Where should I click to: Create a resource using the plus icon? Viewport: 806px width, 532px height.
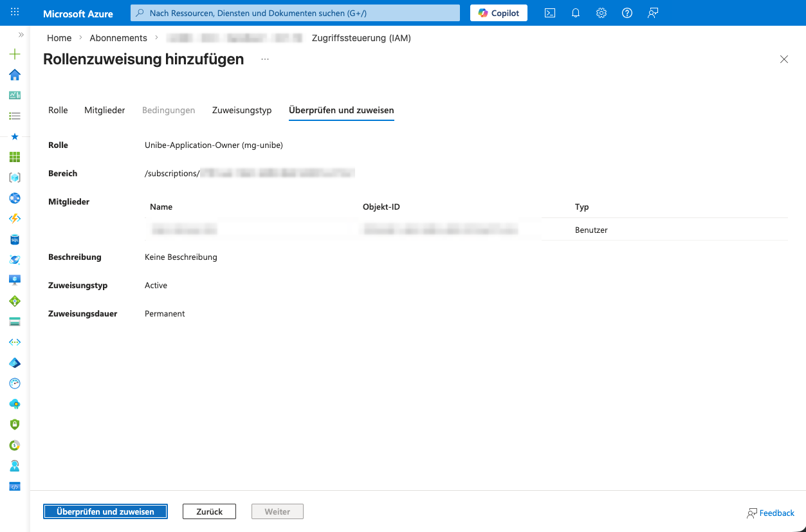coord(14,54)
